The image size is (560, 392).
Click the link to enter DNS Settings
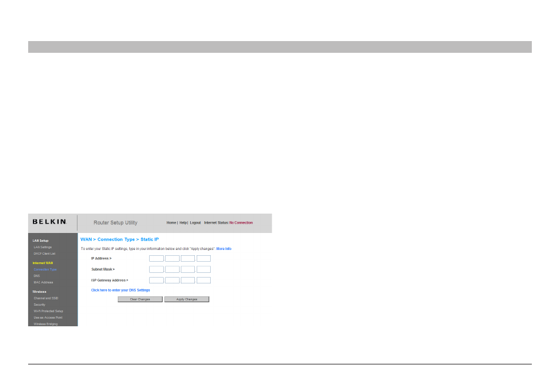[120, 290]
